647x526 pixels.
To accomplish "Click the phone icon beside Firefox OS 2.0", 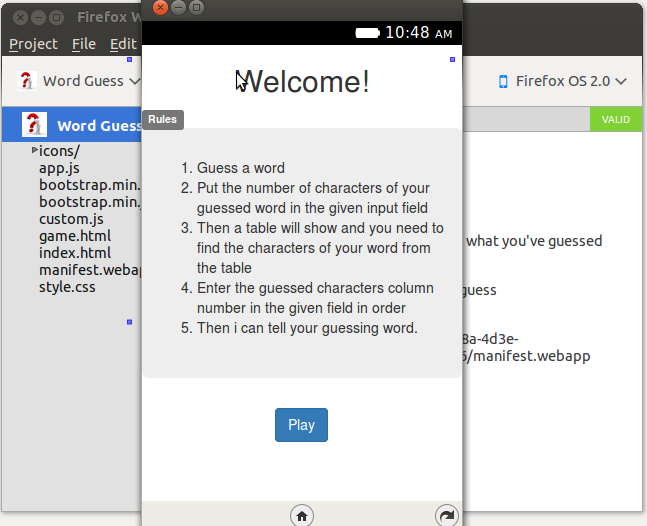I will point(503,81).
